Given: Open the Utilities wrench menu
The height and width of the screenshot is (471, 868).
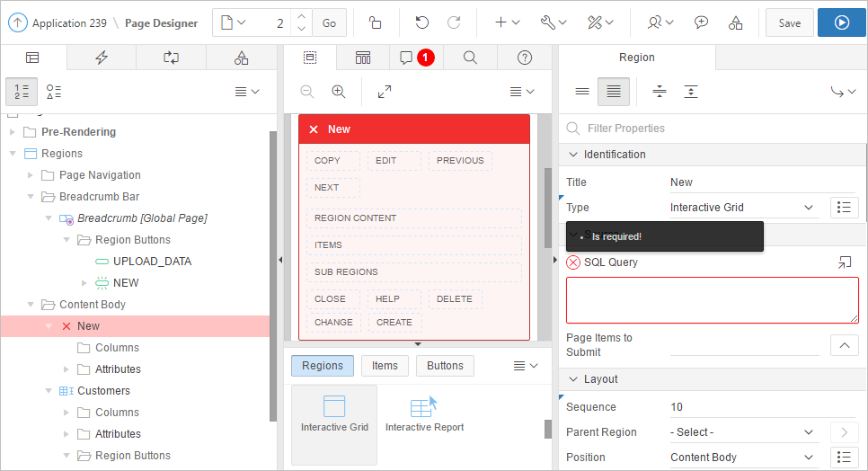Looking at the screenshot, I should pos(553,22).
